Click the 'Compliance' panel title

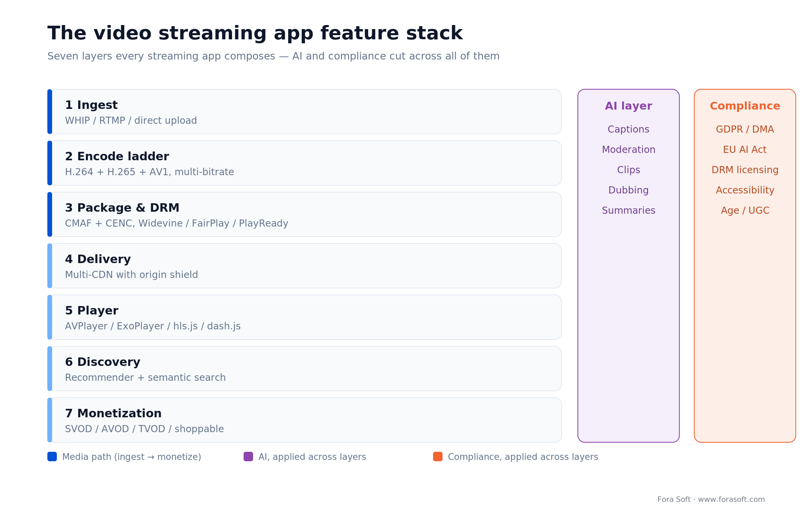[x=745, y=106]
